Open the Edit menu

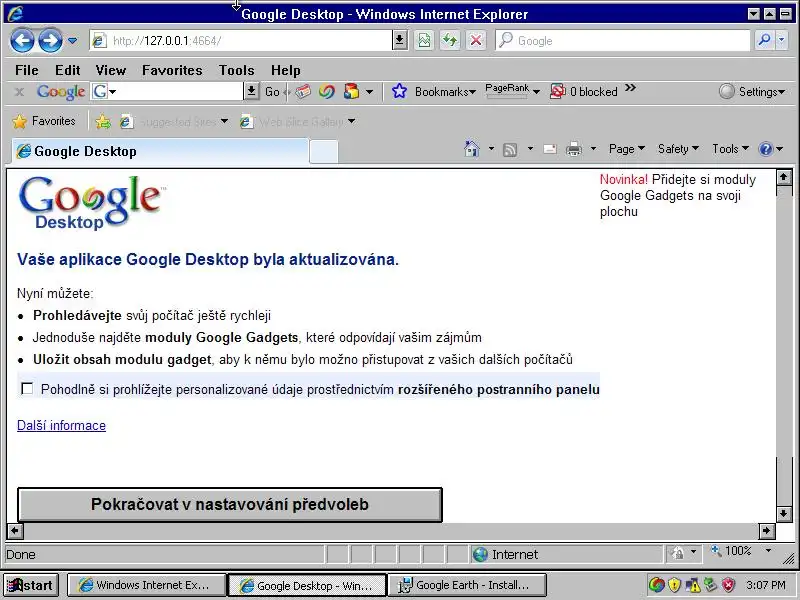coord(68,70)
